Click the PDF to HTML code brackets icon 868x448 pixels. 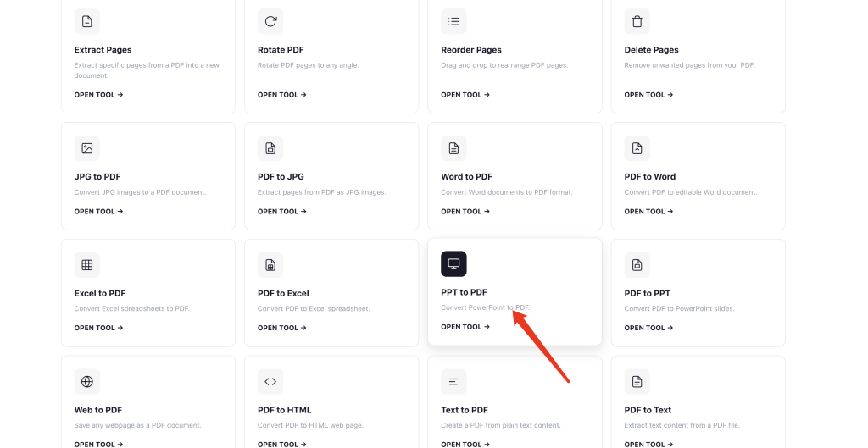click(270, 382)
